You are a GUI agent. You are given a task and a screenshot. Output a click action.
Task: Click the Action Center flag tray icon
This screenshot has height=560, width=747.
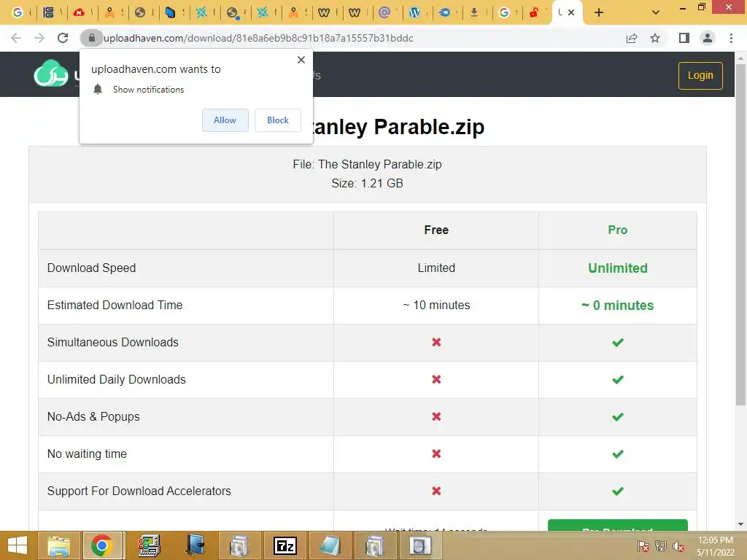coord(643,546)
